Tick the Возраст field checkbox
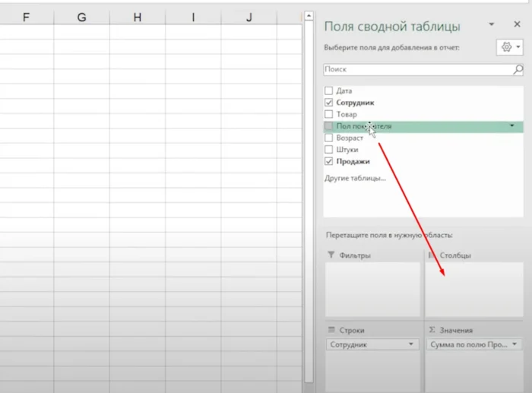The image size is (532, 393). (x=329, y=138)
